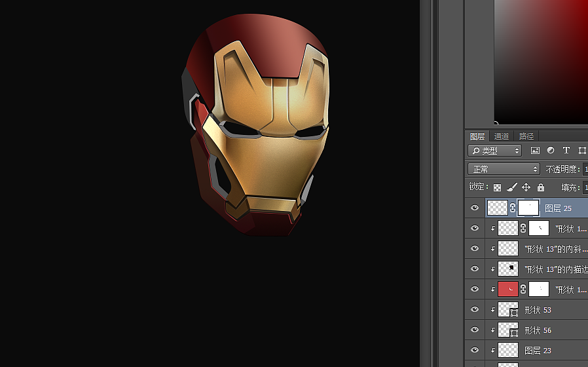Filter layers by adjustment circle icon
This screenshot has width=588, height=367.
(551, 150)
